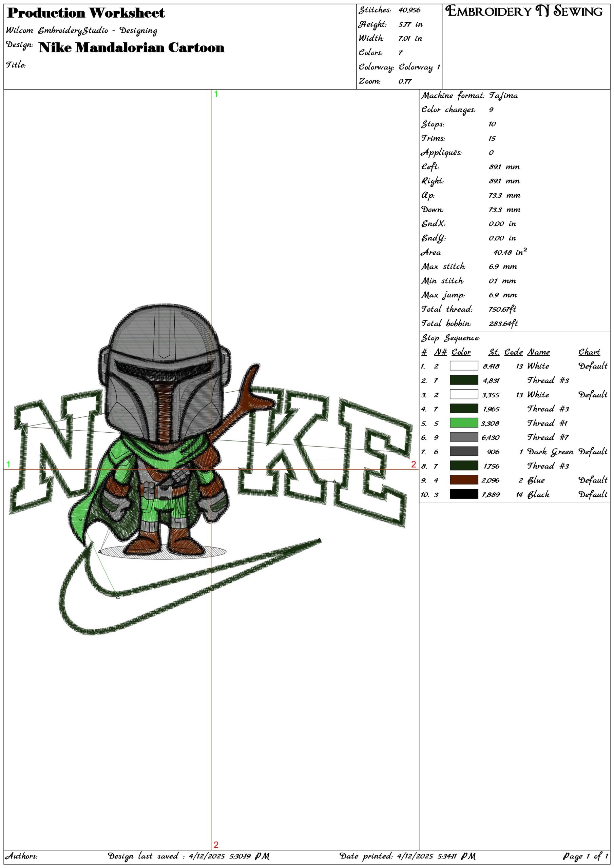Click the stitches value 40,956

pyautogui.click(x=409, y=10)
